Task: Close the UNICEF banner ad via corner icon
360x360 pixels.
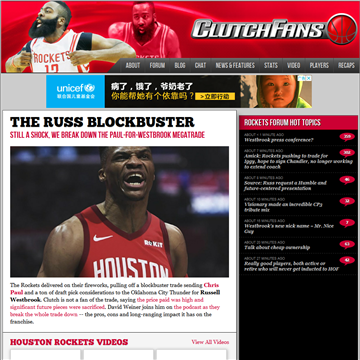Action: tap(309, 78)
